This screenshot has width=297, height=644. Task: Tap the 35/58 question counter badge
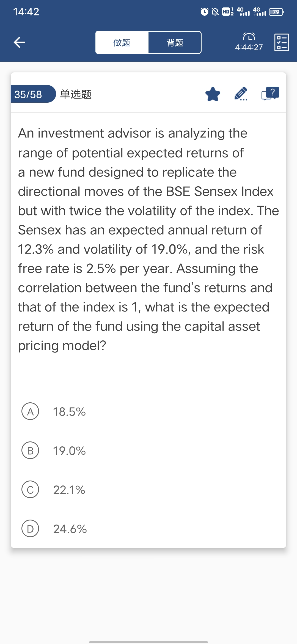[x=29, y=94]
